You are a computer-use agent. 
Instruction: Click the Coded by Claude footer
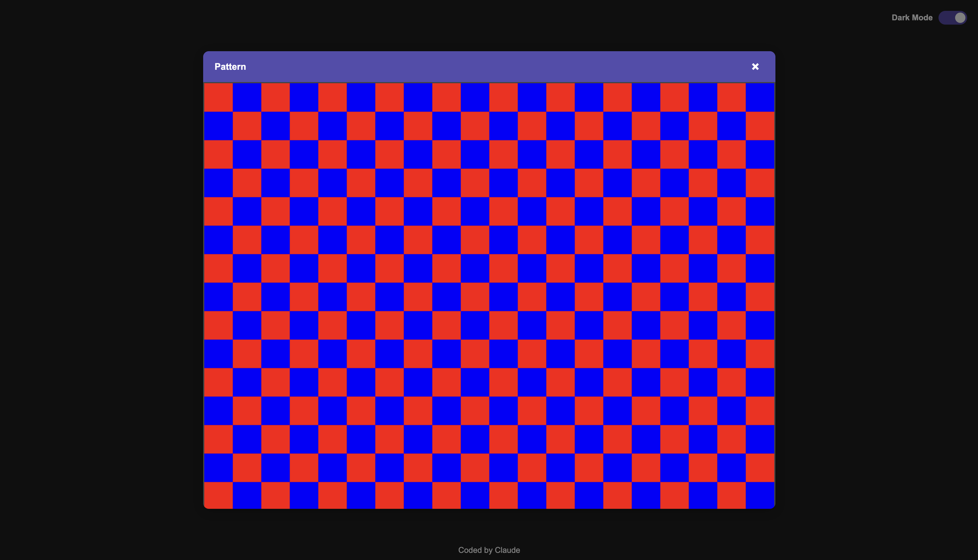click(x=489, y=550)
